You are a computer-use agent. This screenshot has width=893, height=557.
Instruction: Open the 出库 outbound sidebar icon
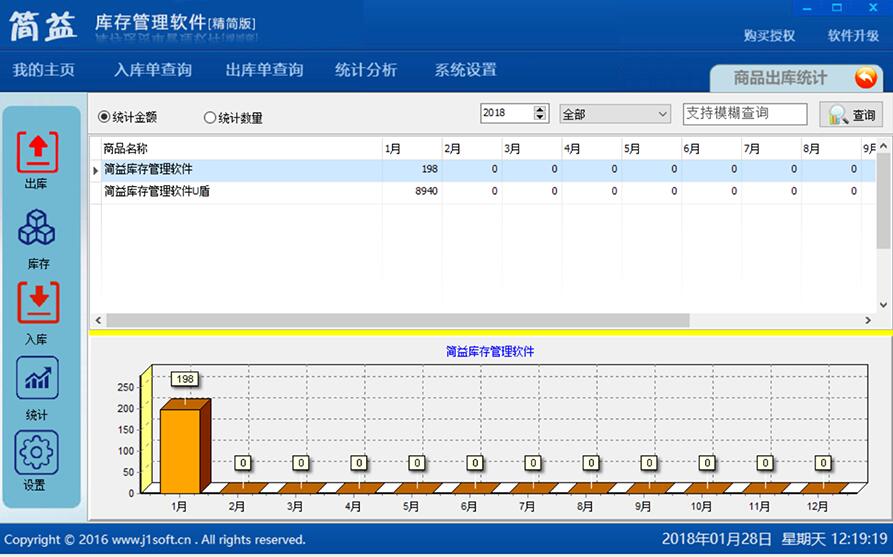tap(37, 152)
